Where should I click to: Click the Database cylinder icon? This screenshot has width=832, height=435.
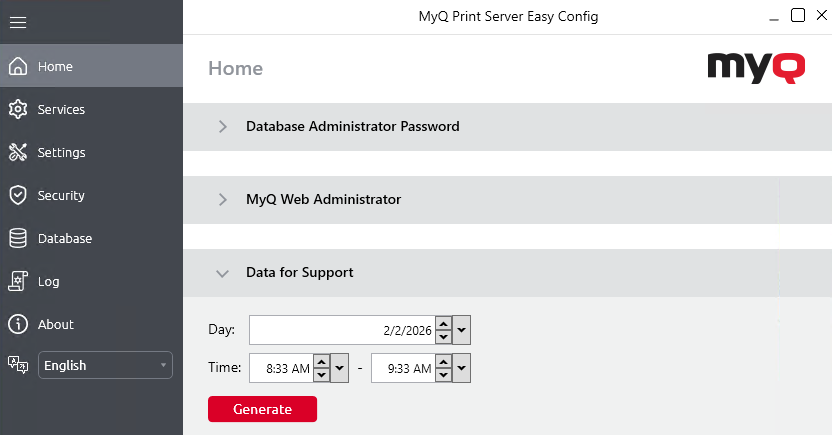tap(17, 239)
